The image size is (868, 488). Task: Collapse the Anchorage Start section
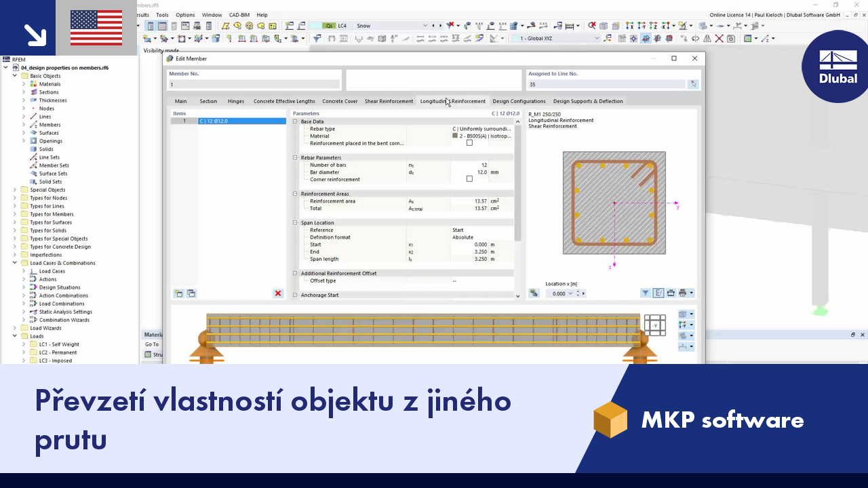pos(295,296)
